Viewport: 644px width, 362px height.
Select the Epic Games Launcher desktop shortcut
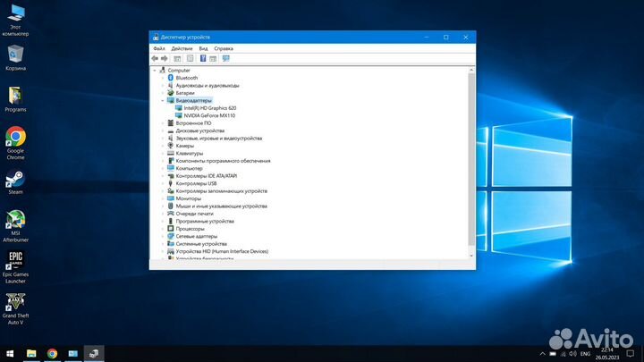[x=15, y=267]
